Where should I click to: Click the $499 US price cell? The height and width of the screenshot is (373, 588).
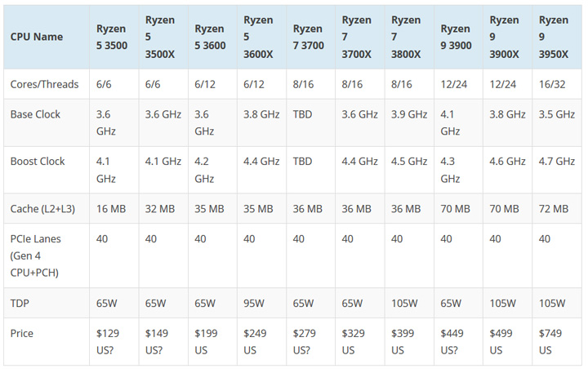pyautogui.click(x=507, y=341)
